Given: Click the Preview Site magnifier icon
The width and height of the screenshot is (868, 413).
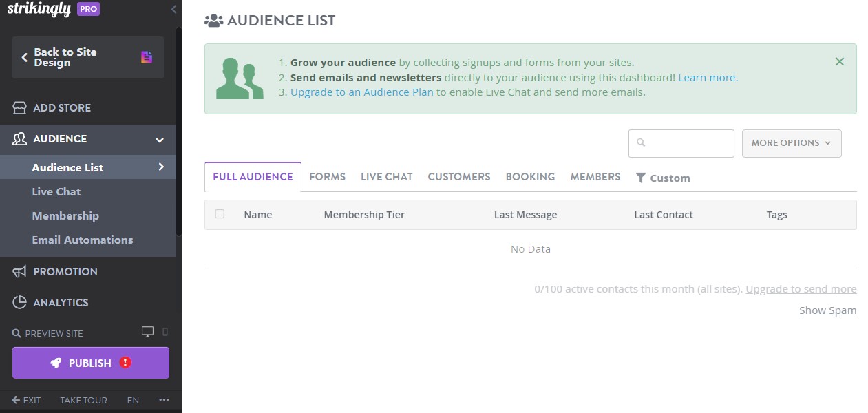Looking at the screenshot, I should click(16, 332).
